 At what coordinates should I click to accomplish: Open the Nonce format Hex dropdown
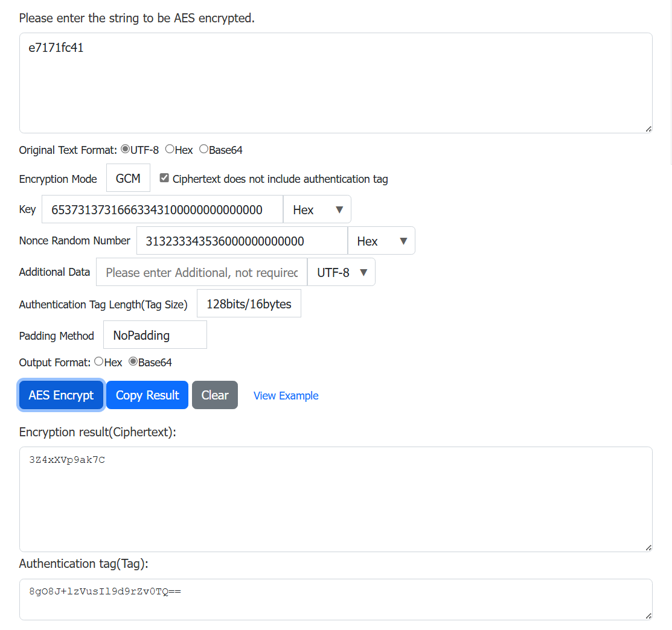(x=381, y=241)
